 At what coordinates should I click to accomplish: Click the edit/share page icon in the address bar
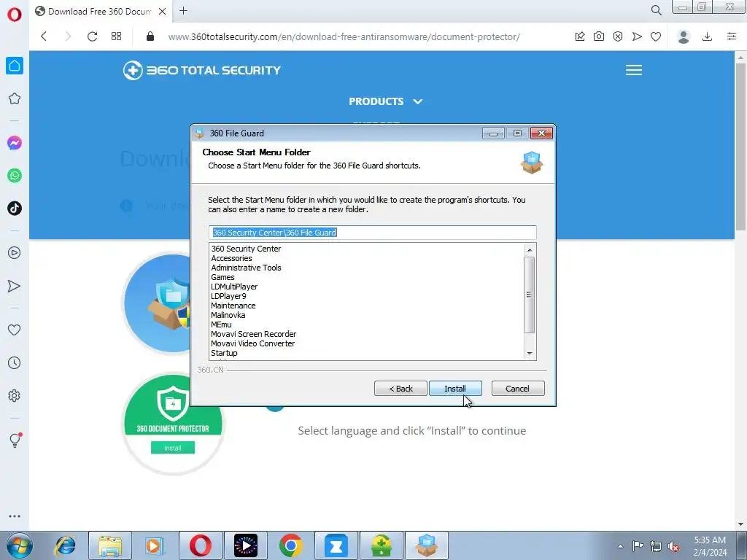580,36
